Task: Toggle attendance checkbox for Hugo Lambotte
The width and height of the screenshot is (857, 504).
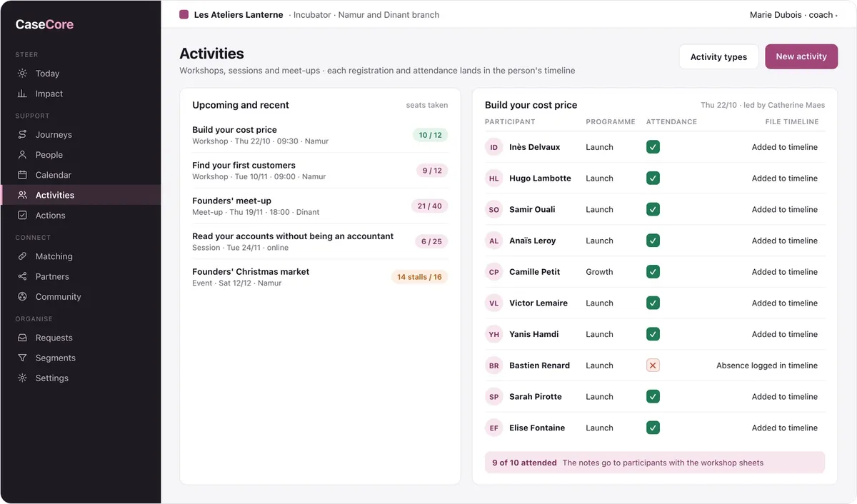Action: point(653,178)
